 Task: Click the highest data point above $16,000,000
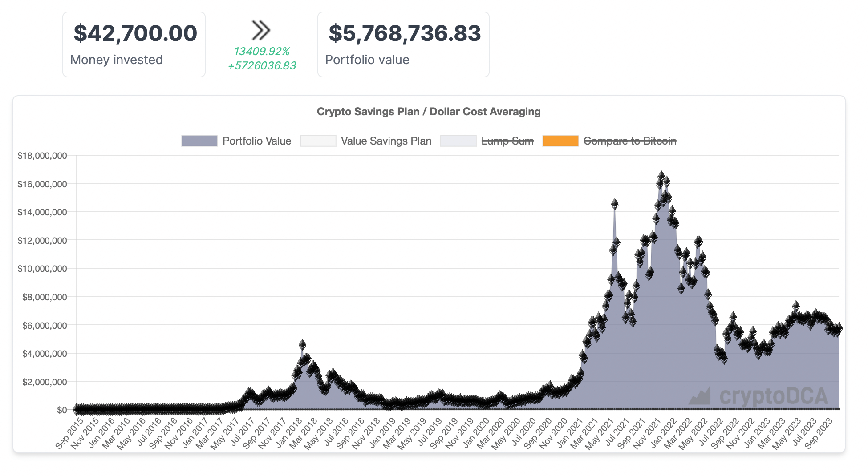point(661,175)
